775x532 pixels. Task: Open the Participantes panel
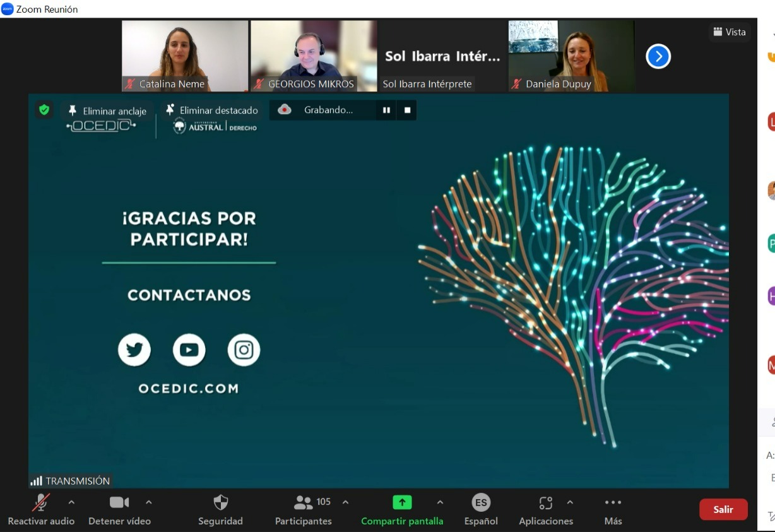pyautogui.click(x=304, y=503)
